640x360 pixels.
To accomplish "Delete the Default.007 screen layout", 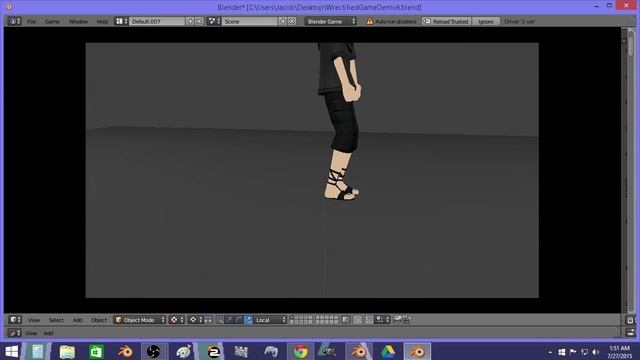I will [199, 21].
